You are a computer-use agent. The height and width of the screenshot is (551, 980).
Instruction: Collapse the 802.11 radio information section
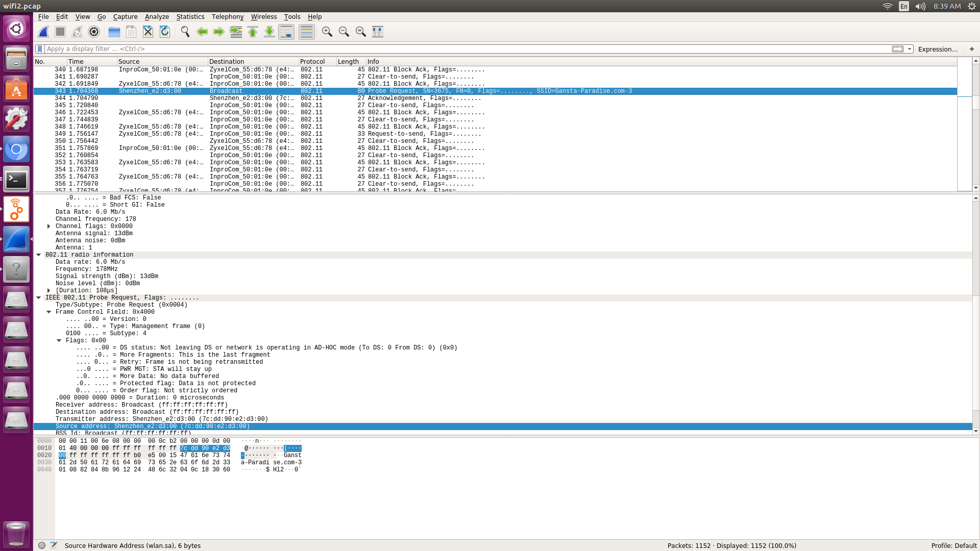[39, 255]
